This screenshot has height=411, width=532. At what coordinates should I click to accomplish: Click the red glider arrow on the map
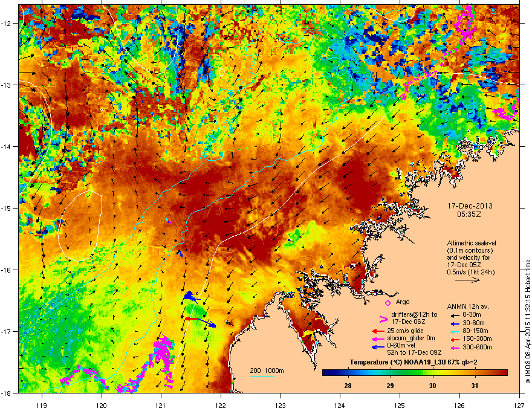(192, 319)
